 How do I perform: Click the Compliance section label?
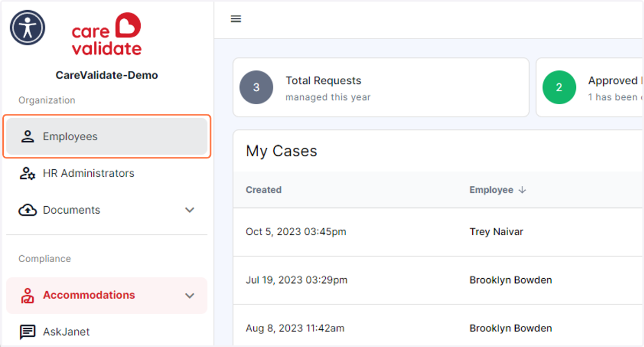[x=45, y=259]
